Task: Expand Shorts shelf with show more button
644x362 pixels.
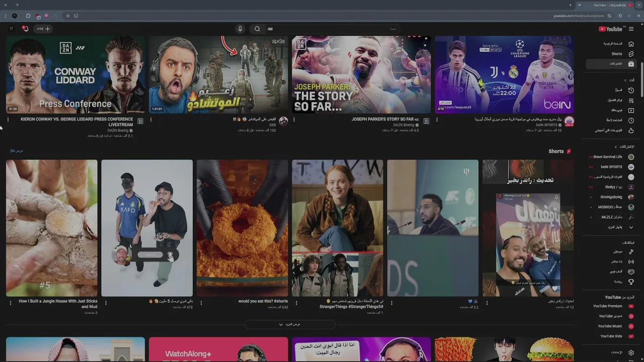Action: point(290,324)
